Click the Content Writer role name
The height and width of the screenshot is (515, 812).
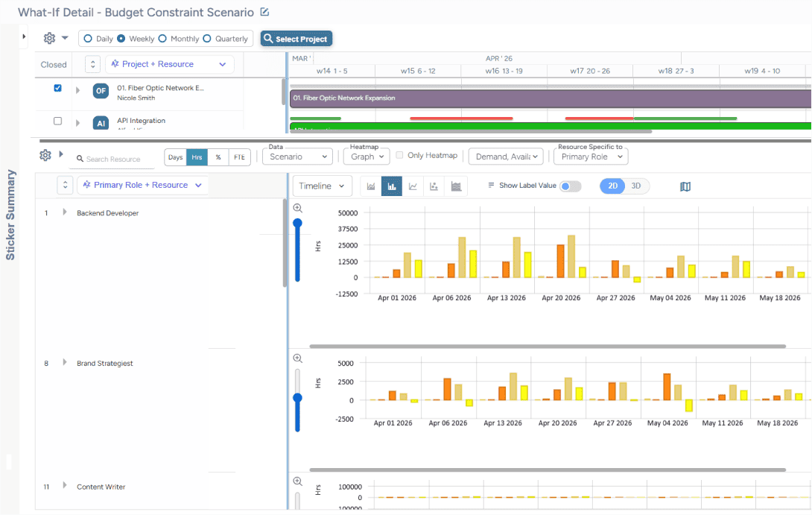click(101, 487)
